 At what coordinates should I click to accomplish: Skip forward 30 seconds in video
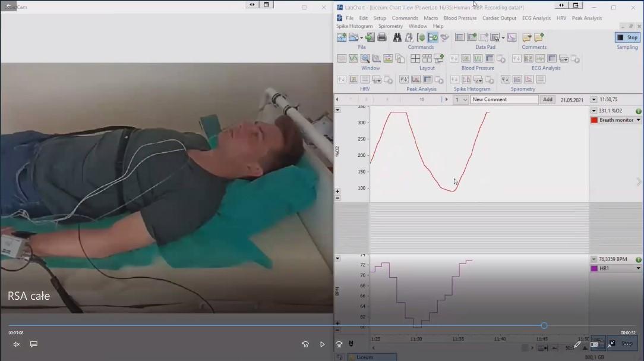pos(339,344)
